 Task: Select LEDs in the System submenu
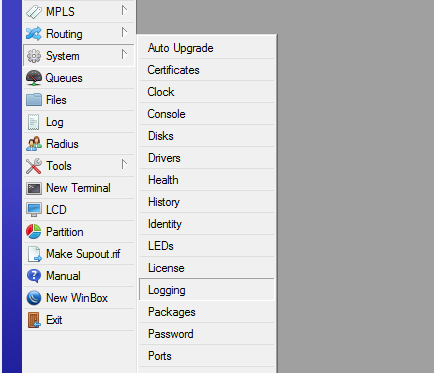(207, 246)
